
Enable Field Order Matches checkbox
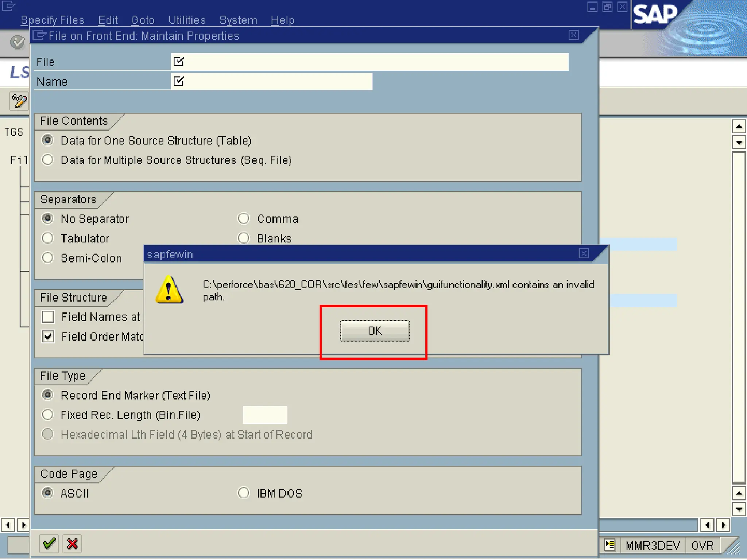[x=48, y=336]
